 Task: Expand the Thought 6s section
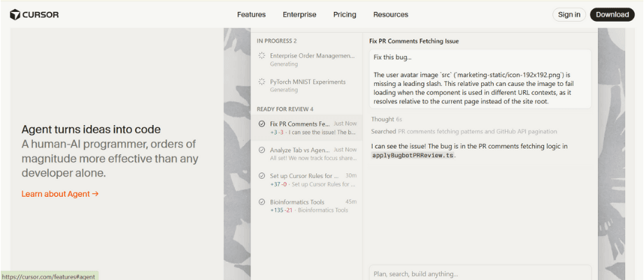point(386,119)
